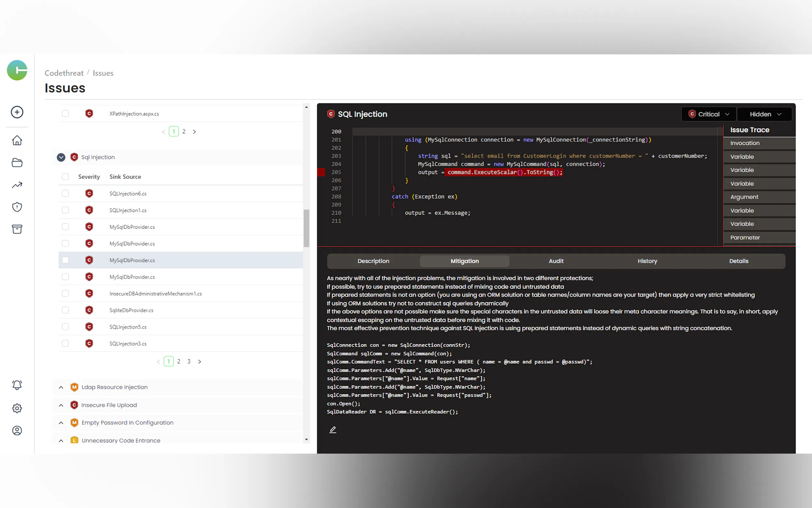Select the Argument item in Issue Trace
812x508 pixels.
pyautogui.click(x=744, y=197)
